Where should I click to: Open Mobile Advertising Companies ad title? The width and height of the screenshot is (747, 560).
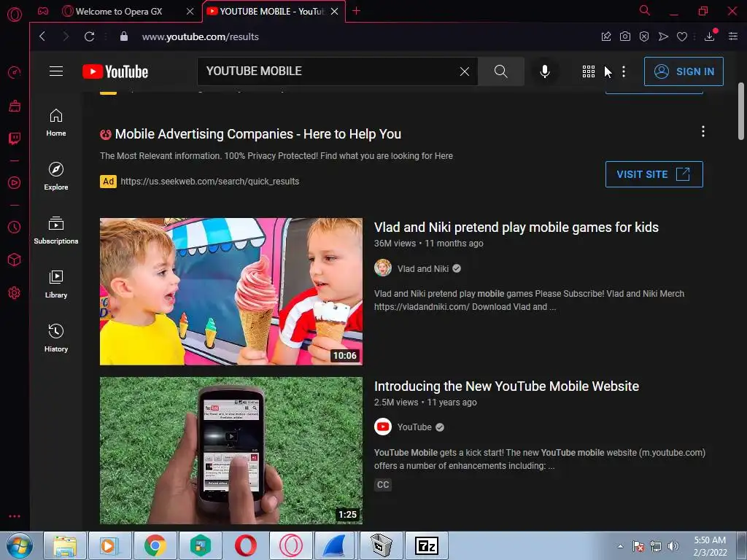click(258, 134)
